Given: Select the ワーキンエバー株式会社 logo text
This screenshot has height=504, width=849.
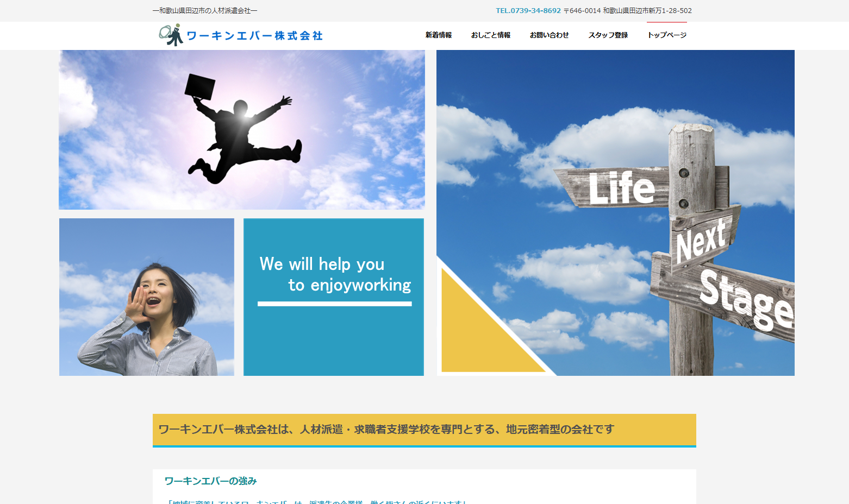Looking at the screenshot, I should point(255,35).
